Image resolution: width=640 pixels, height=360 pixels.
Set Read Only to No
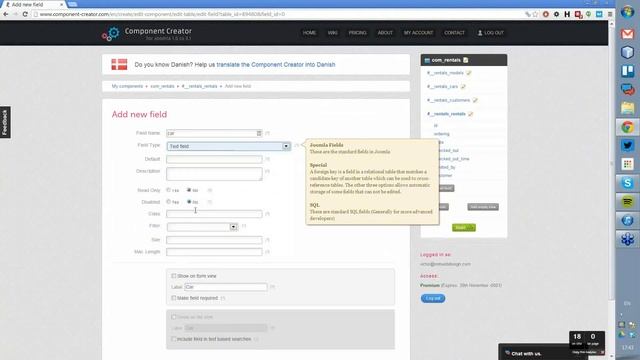click(189, 190)
